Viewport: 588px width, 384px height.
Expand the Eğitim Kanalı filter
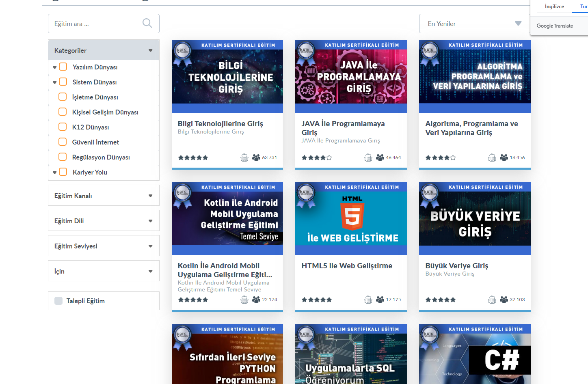(104, 196)
